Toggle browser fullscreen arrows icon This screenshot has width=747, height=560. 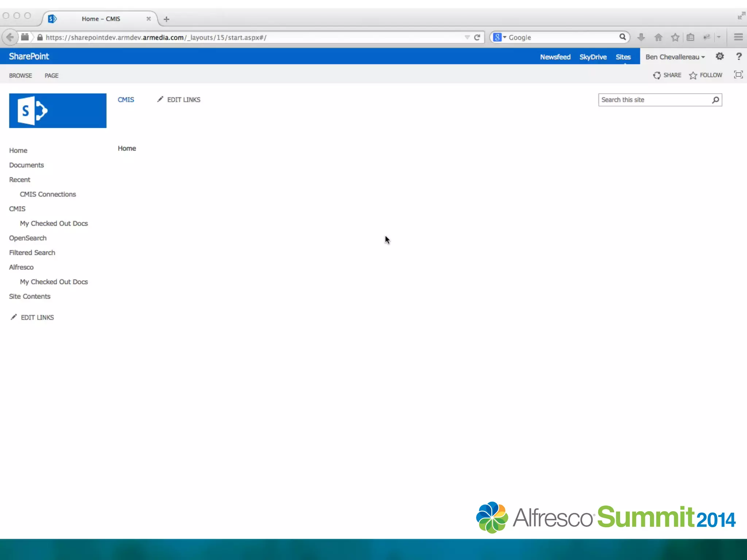741,16
